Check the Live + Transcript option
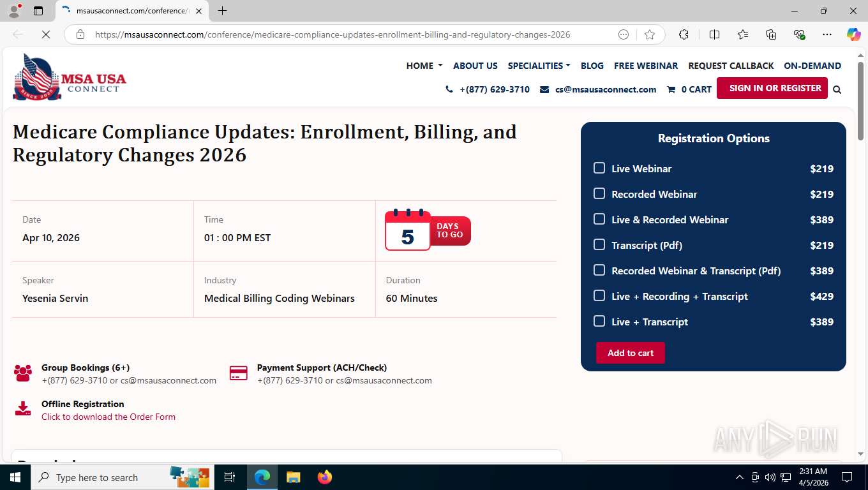This screenshot has height=490, width=868. (x=599, y=321)
